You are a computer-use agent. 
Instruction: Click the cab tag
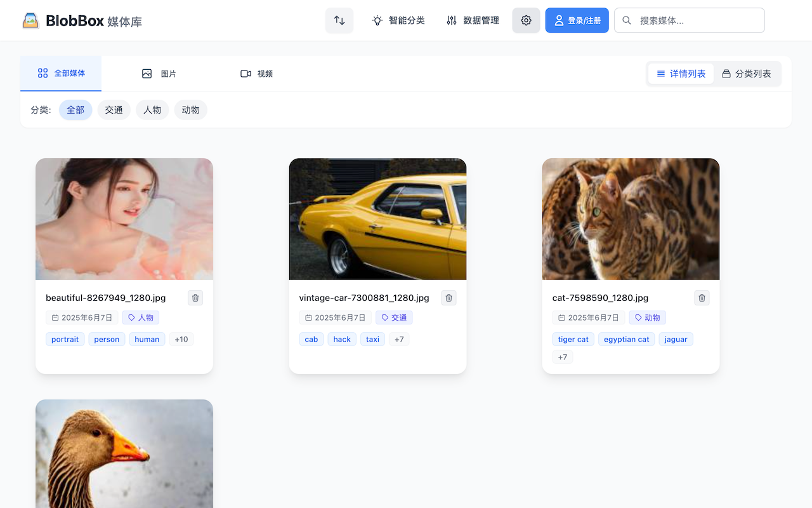[x=311, y=339]
